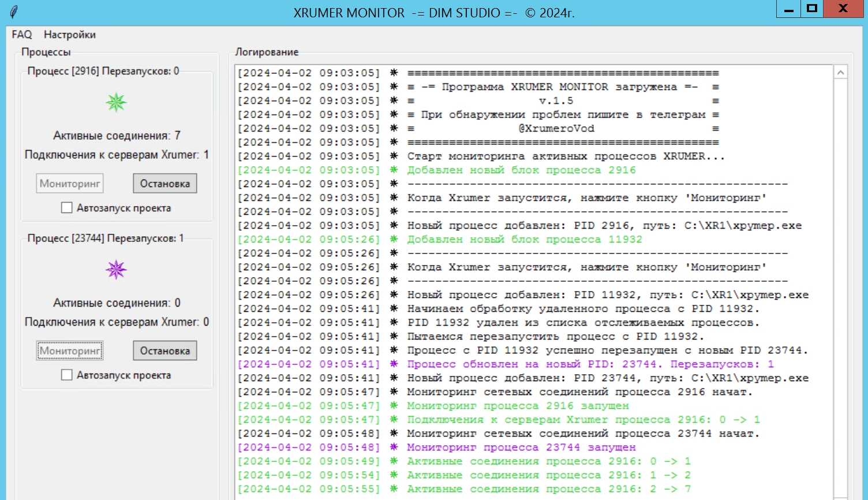Click the purple star icon of process 23744
This screenshot has height=500, width=868.
tap(116, 270)
